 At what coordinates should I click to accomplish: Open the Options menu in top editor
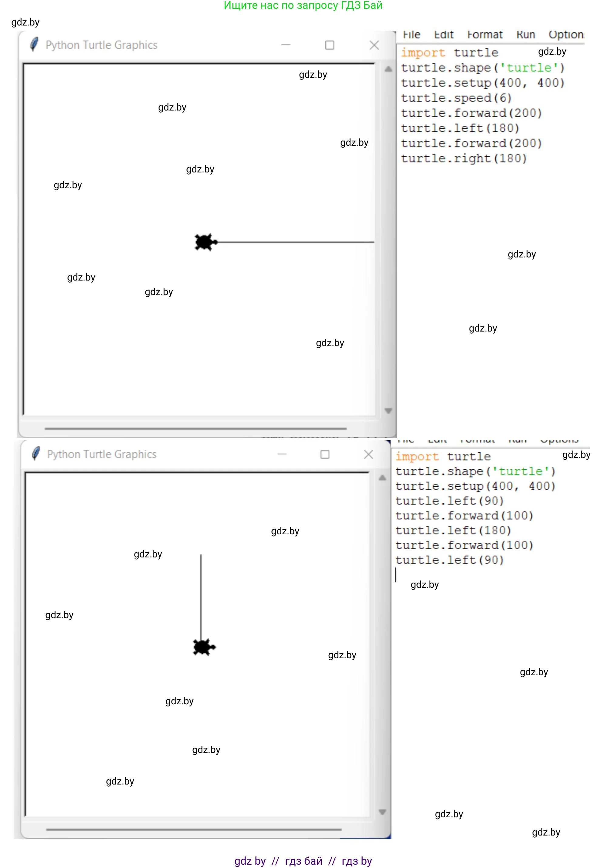pyautogui.click(x=566, y=35)
